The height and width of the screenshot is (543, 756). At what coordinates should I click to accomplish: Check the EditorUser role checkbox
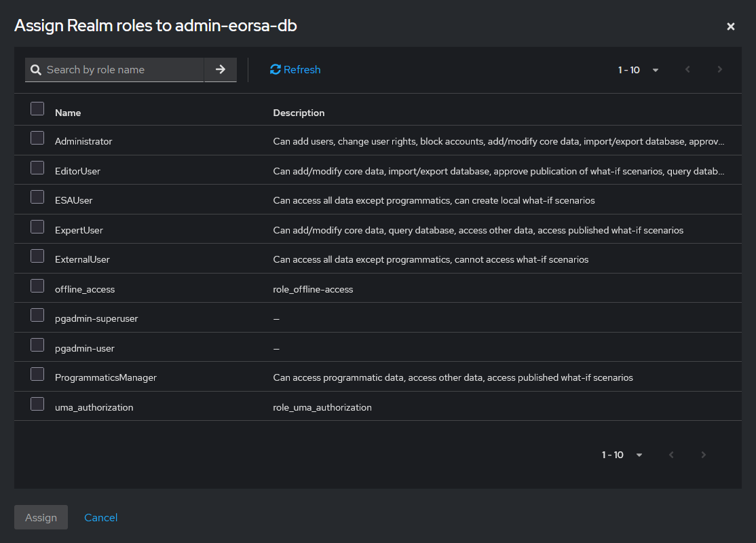37,168
